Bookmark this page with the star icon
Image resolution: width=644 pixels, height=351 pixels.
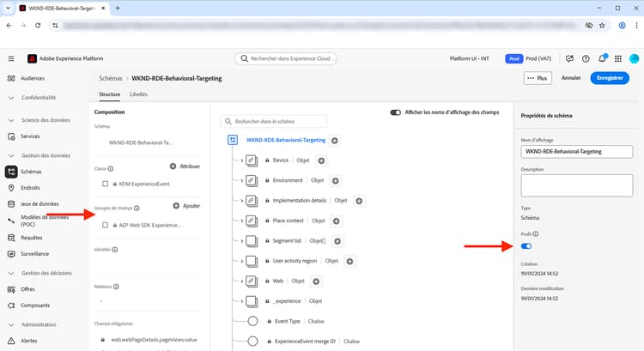pos(602,26)
